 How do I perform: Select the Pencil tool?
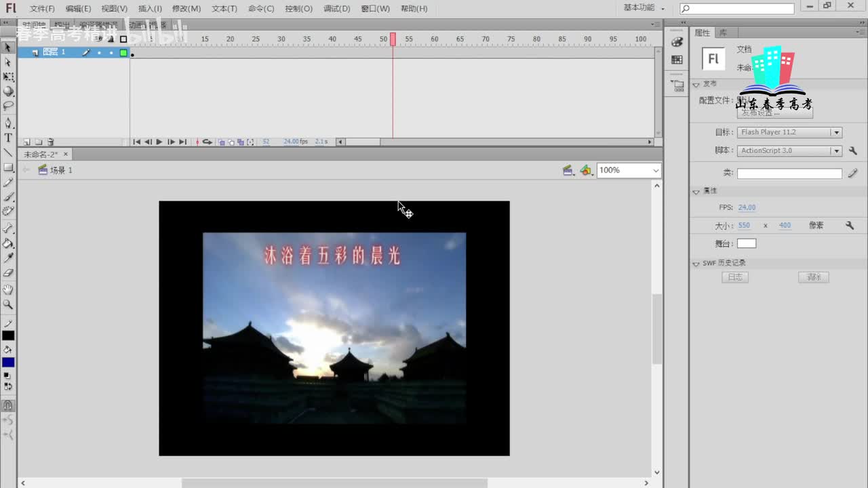[x=8, y=182]
